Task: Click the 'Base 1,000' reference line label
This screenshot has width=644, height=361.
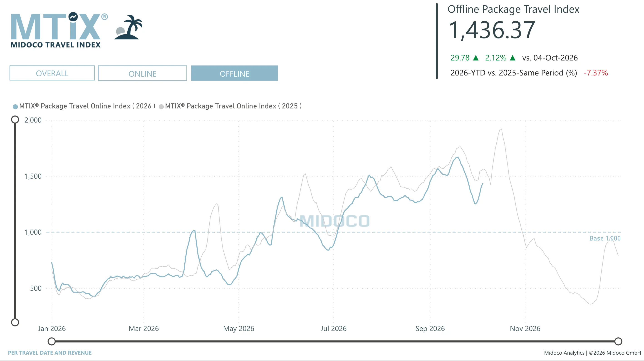Action: (605, 238)
